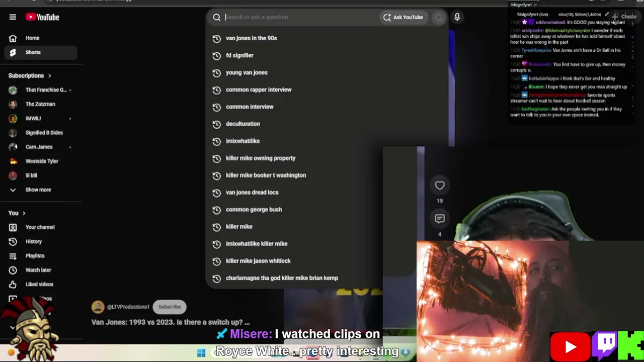This screenshot has width=644, height=362.
Task: Open Westside Tyler subscription channel
Action: pyautogui.click(x=40, y=161)
